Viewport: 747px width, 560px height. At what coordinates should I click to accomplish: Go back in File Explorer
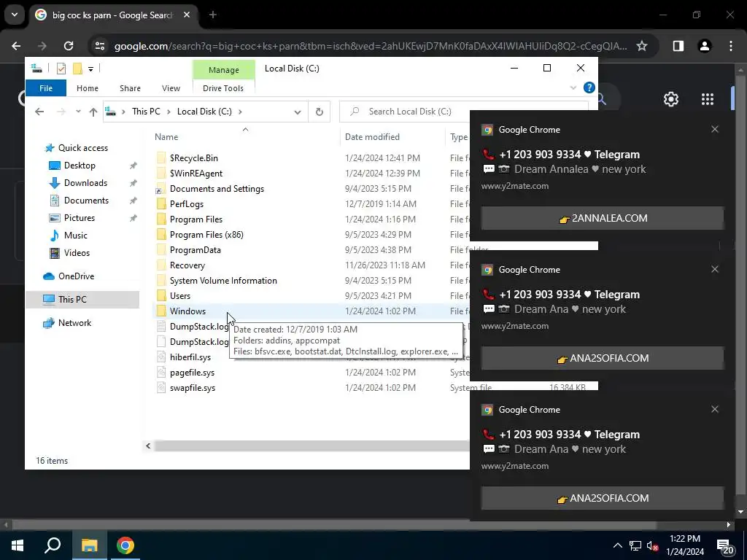(x=39, y=112)
